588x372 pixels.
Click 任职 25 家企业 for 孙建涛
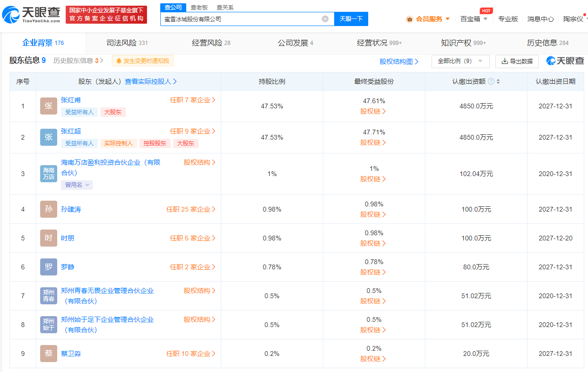[191, 209]
